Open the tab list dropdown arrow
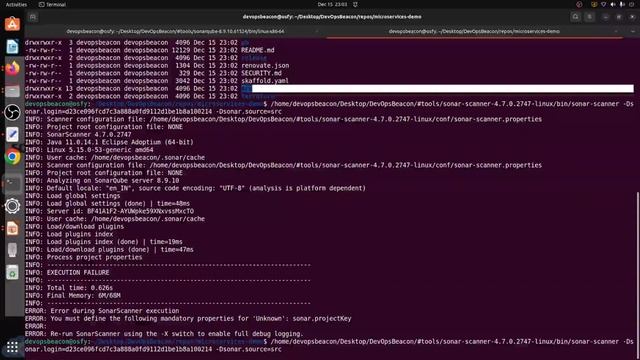 click(632, 31)
